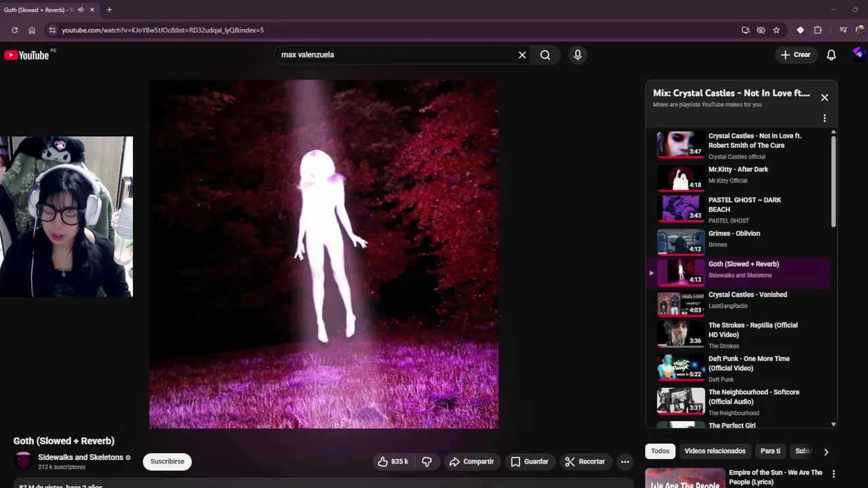Open the Empire of the Sun video thumbnail
The height and width of the screenshot is (488, 868).
point(685,479)
